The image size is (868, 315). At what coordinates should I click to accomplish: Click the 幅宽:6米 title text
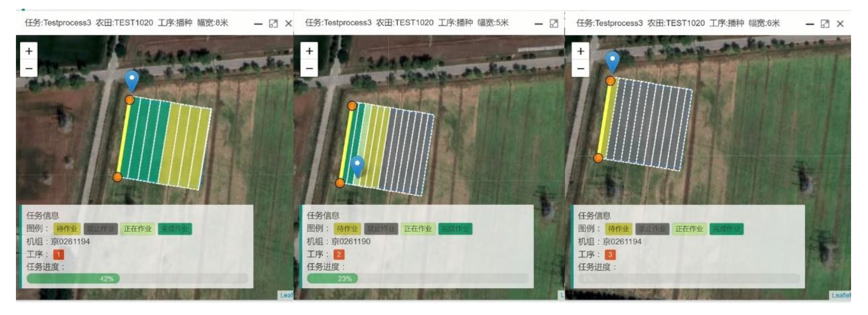pyautogui.click(x=764, y=23)
